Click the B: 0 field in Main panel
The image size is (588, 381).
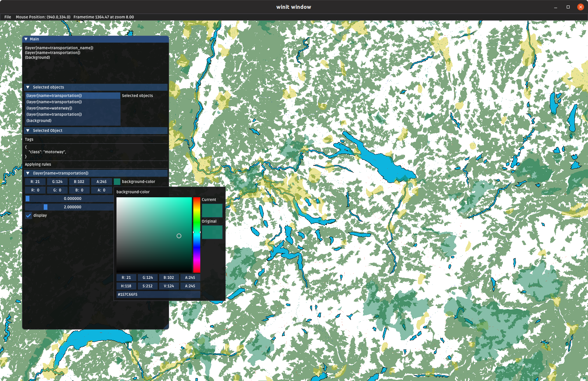coord(79,190)
